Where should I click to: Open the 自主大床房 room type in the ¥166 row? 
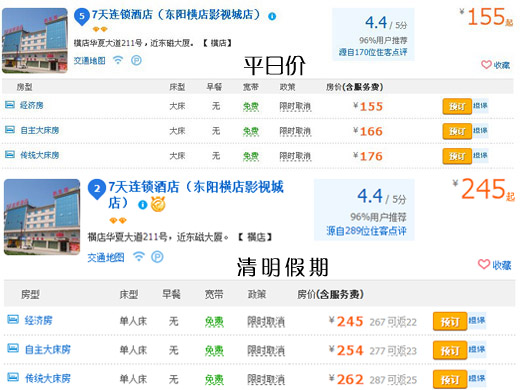(x=40, y=130)
